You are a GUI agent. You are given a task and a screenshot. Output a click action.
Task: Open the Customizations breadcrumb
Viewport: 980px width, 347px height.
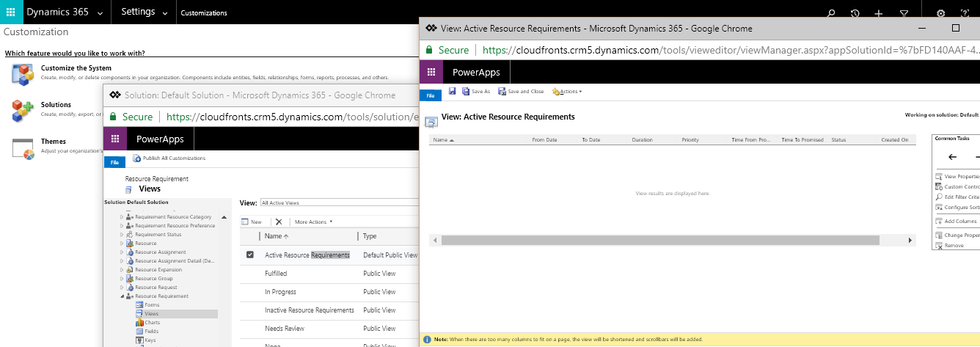pos(204,13)
